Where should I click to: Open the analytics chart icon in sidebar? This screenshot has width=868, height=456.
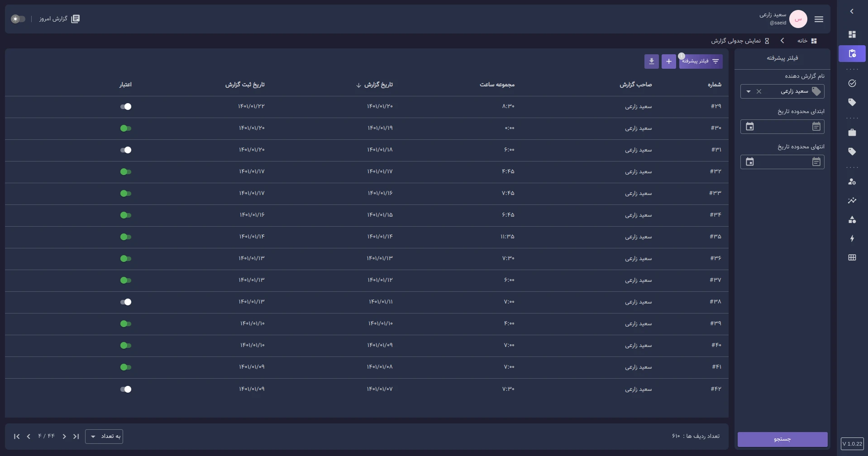click(852, 200)
